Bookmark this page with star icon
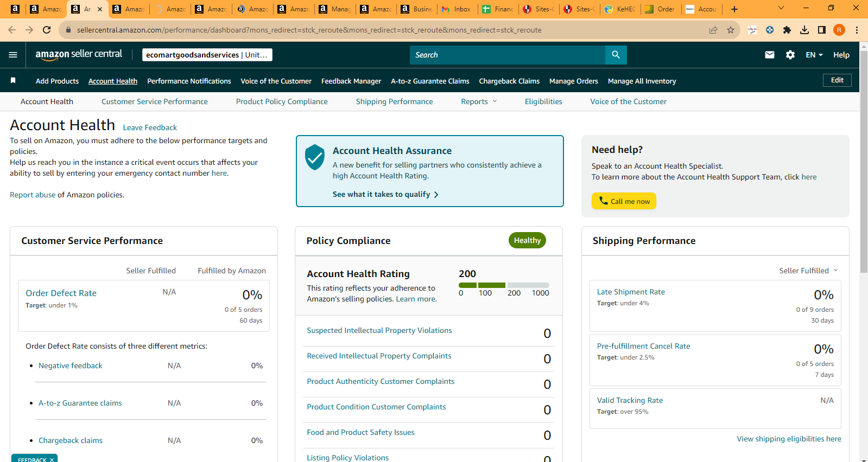 click(x=731, y=30)
